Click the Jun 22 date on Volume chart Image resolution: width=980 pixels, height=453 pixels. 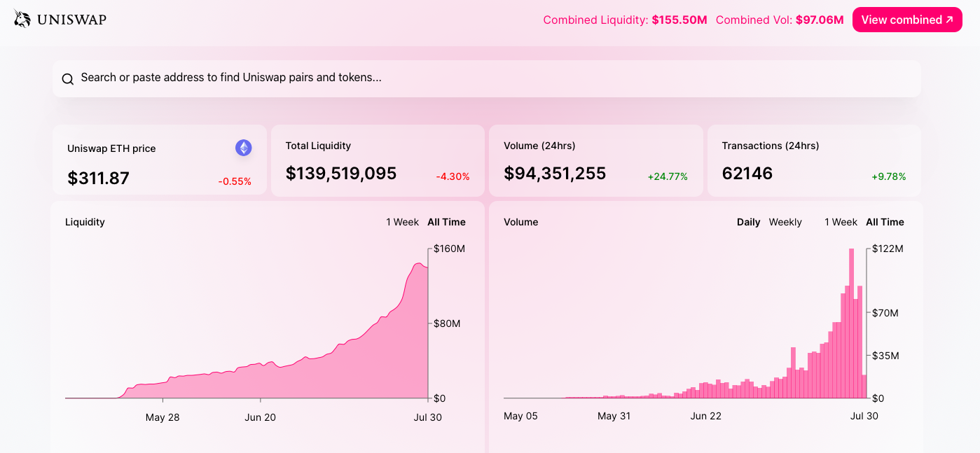point(705,416)
